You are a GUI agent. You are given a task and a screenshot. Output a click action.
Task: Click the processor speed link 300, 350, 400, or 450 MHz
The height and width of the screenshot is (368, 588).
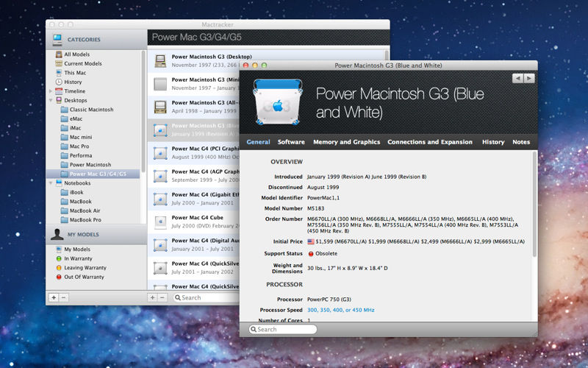(x=340, y=310)
